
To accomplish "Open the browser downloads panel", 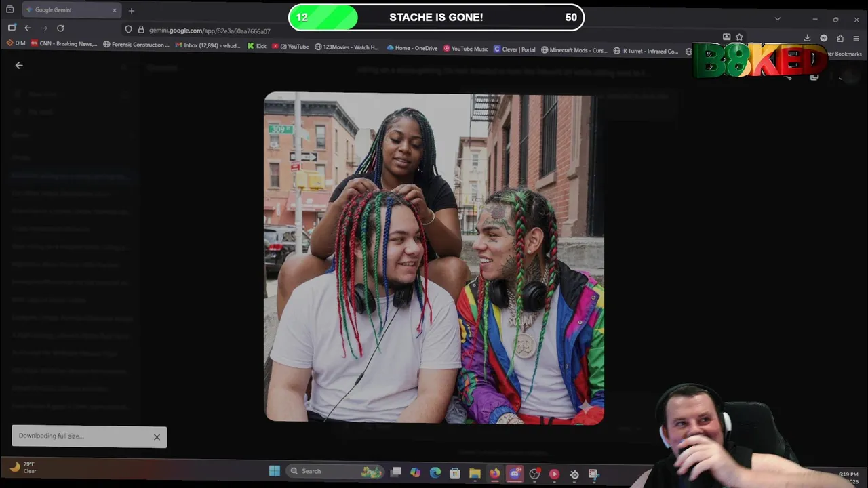I will [x=807, y=38].
